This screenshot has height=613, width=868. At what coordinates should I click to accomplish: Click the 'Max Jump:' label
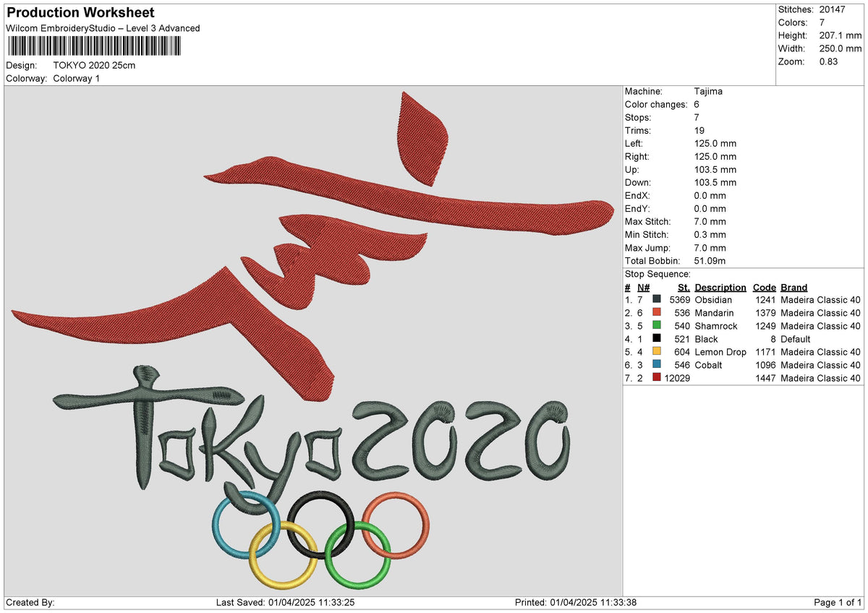[x=647, y=247]
